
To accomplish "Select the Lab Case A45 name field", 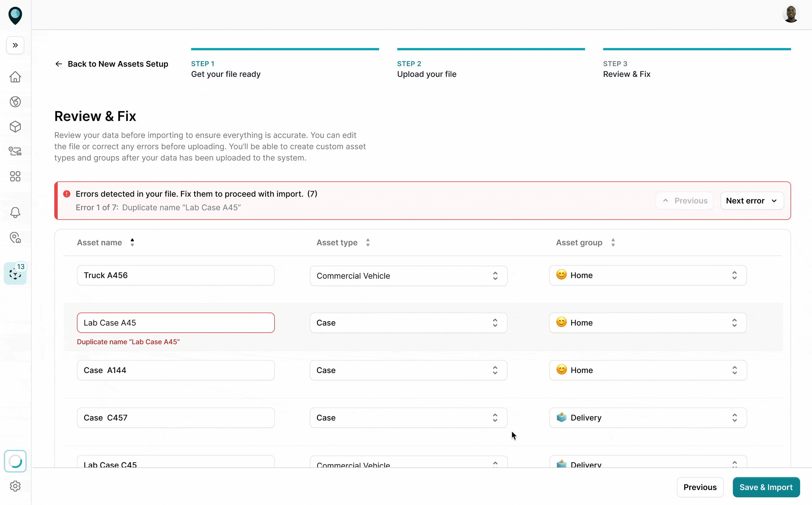I will 175,322.
